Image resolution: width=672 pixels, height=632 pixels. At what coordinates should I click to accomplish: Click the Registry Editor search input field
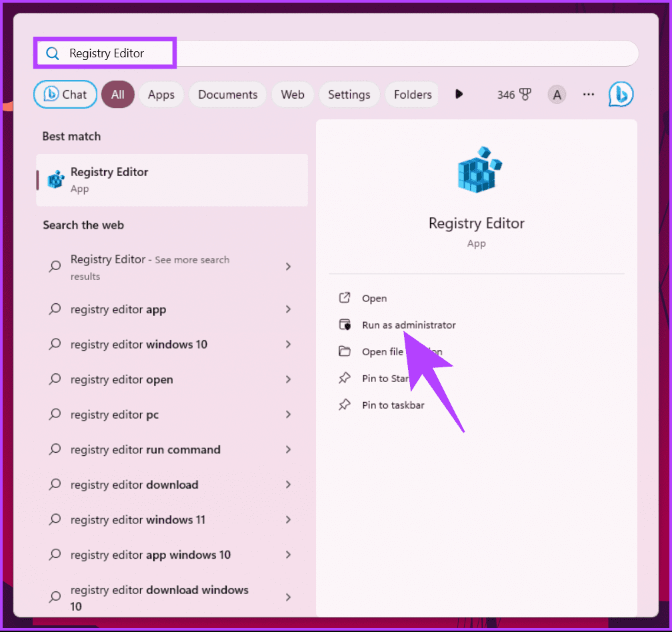point(337,53)
